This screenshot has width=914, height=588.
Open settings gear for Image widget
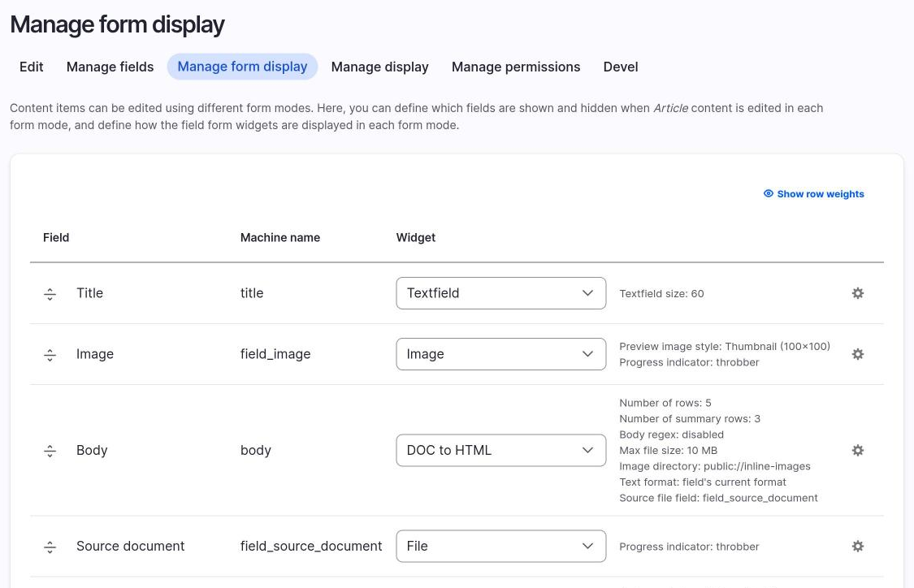pos(857,354)
